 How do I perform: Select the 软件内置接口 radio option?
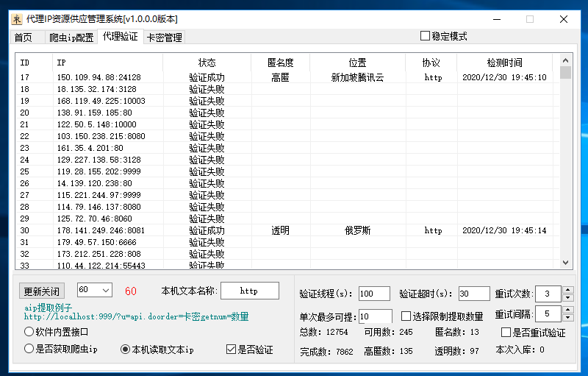[29, 332]
